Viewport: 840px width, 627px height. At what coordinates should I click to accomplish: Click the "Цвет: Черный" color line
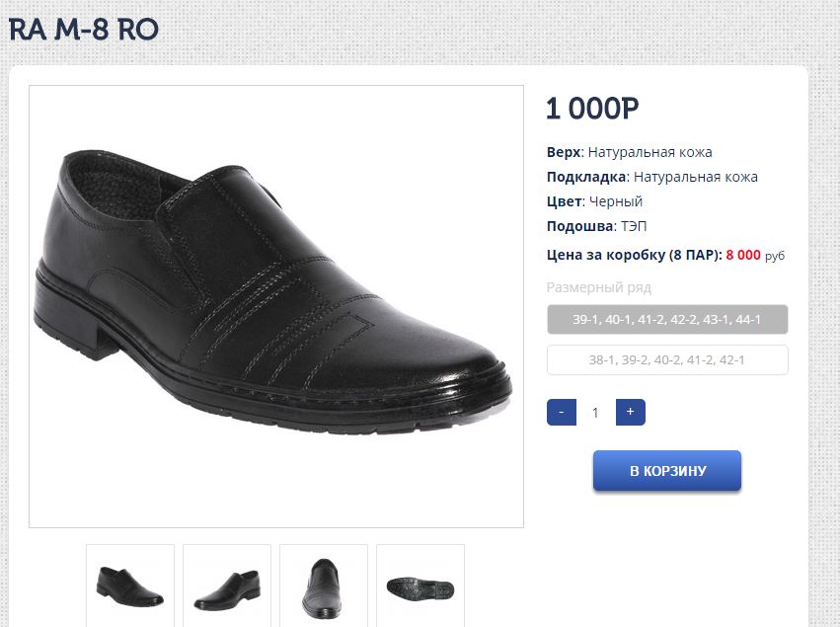[x=594, y=201]
